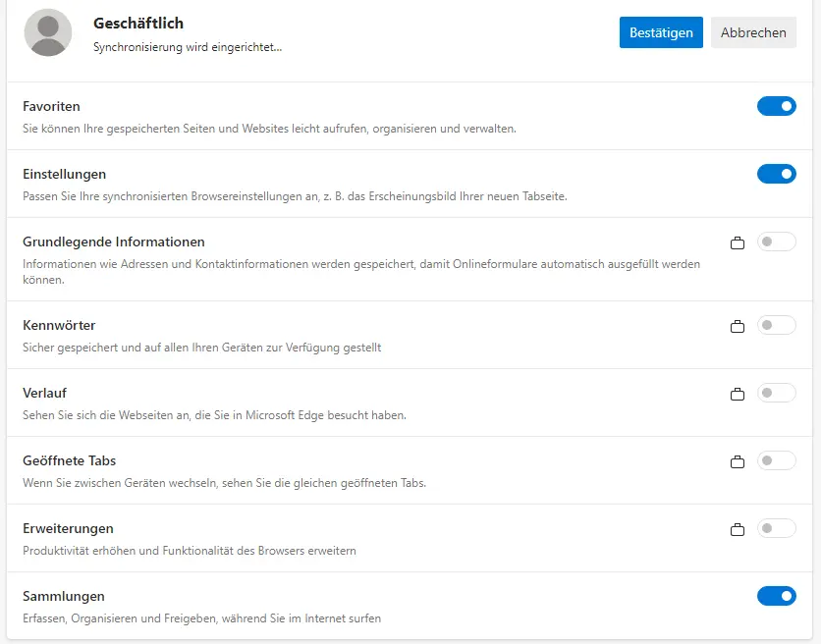Image resolution: width=821 pixels, height=644 pixels.
Task: Click the managed briefcase icon for Verlauf
Action: (738, 394)
